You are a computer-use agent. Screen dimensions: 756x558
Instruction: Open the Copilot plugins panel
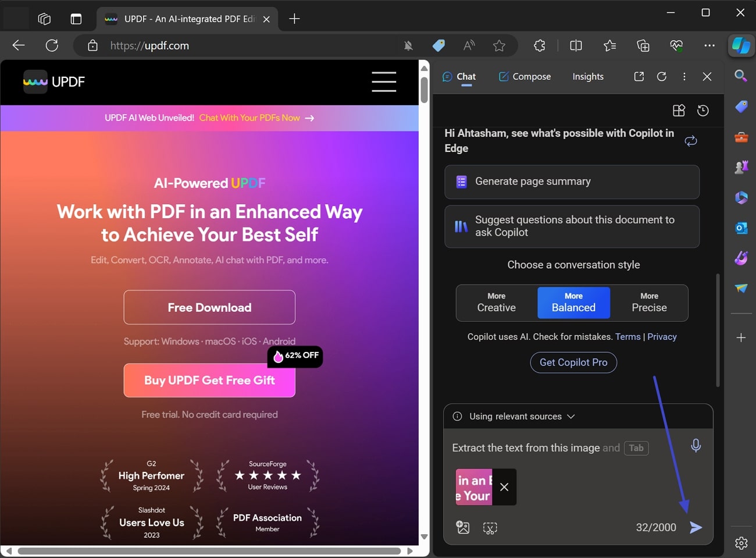click(678, 110)
